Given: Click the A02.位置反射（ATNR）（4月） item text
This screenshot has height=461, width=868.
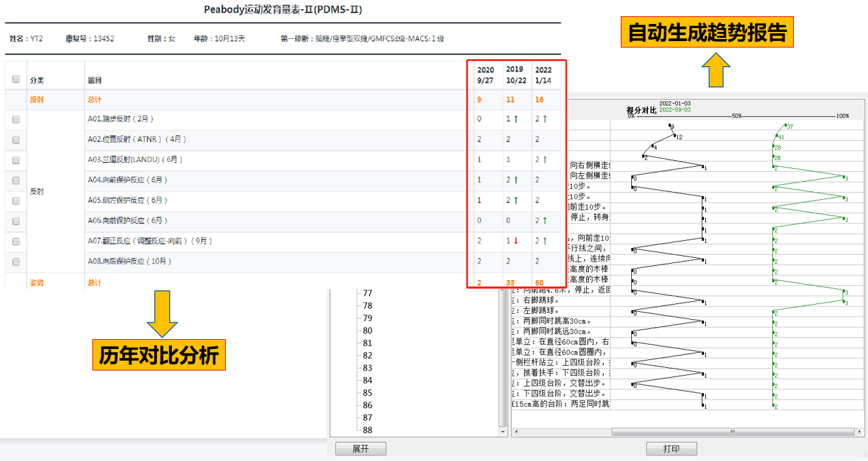Looking at the screenshot, I should [x=137, y=139].
